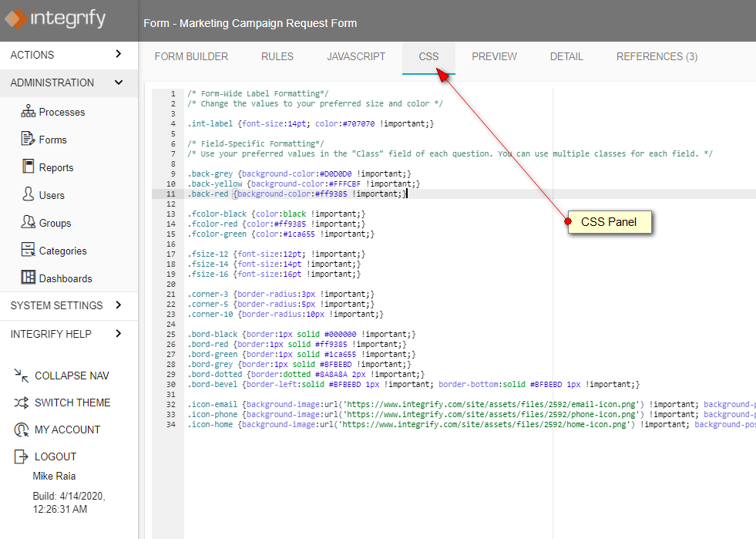Collapse the Administration section

point(118,83)
